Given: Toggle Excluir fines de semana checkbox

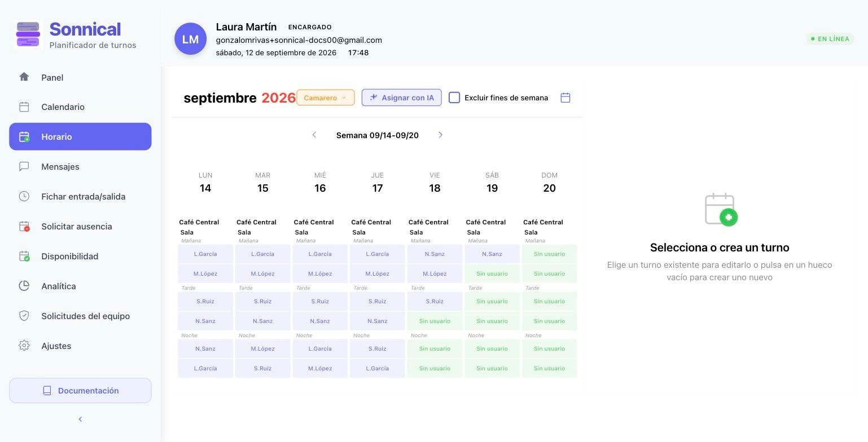Looking at the screenshot, I should coord(454,98).
